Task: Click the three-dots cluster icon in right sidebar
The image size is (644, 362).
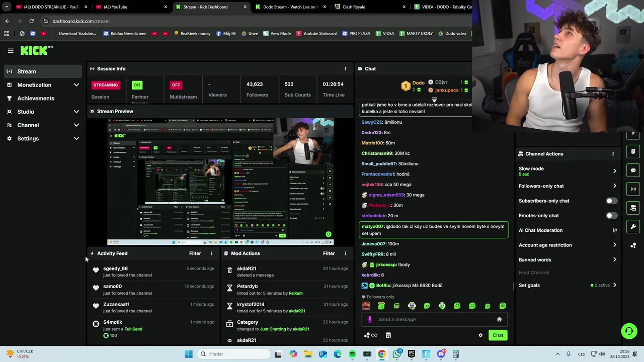Action: pyautogui.click(x=633, y=245)
